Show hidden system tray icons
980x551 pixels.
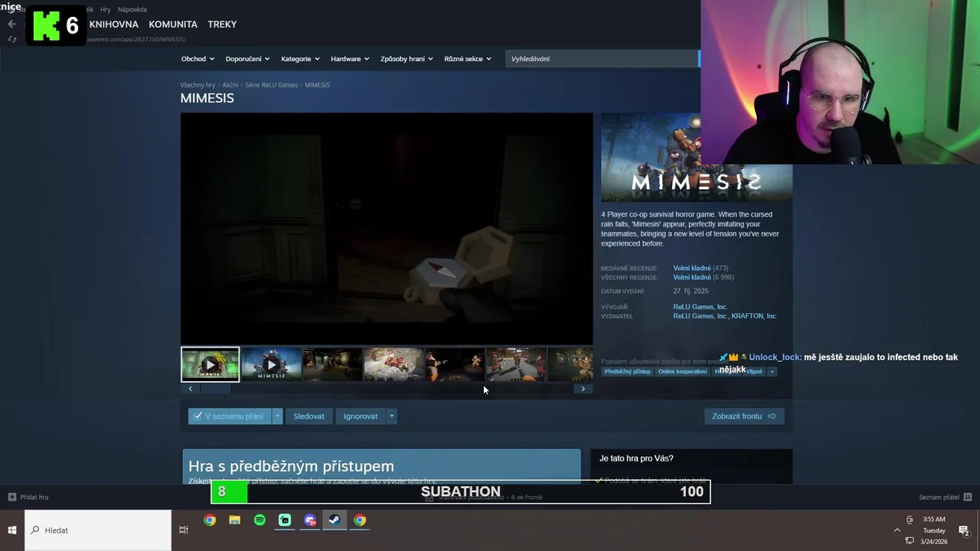click(897, 530)
